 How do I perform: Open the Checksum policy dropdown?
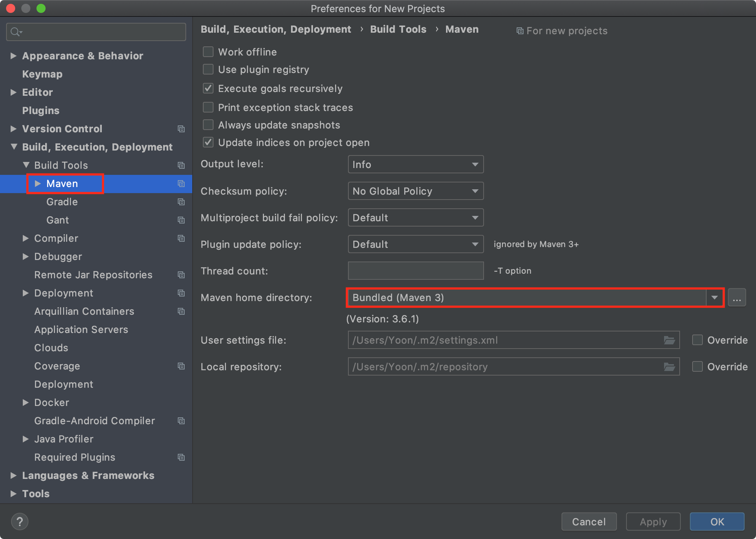tap(415, 191)
